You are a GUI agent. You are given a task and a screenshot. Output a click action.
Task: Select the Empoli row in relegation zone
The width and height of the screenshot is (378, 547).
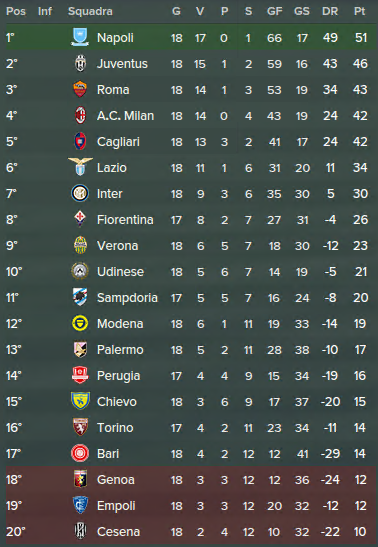[191, 505]
